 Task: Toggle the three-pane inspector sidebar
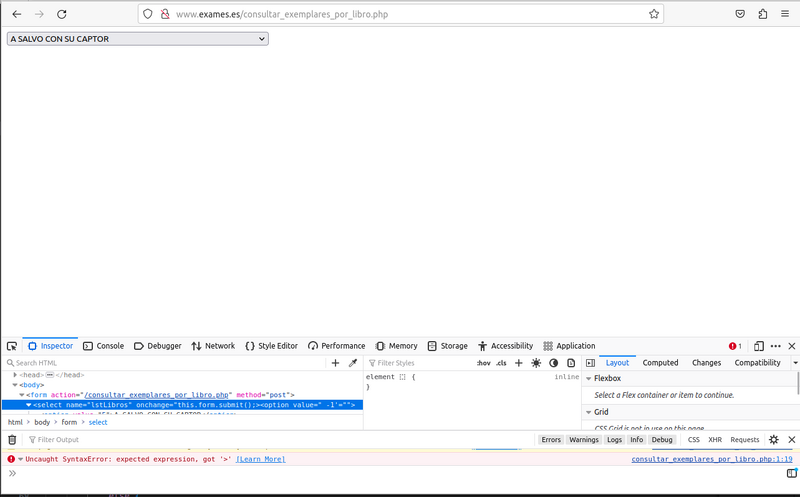[590, 363]
